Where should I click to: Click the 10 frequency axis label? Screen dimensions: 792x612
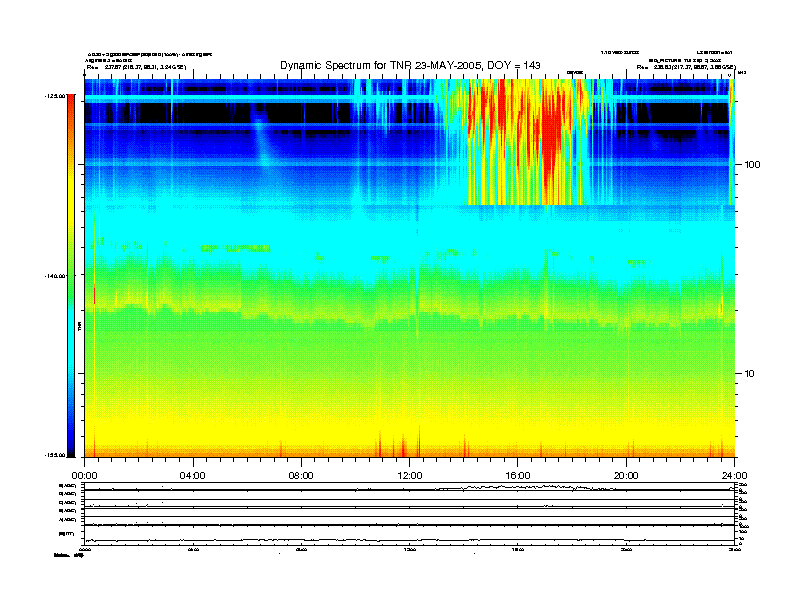(750, 374)
